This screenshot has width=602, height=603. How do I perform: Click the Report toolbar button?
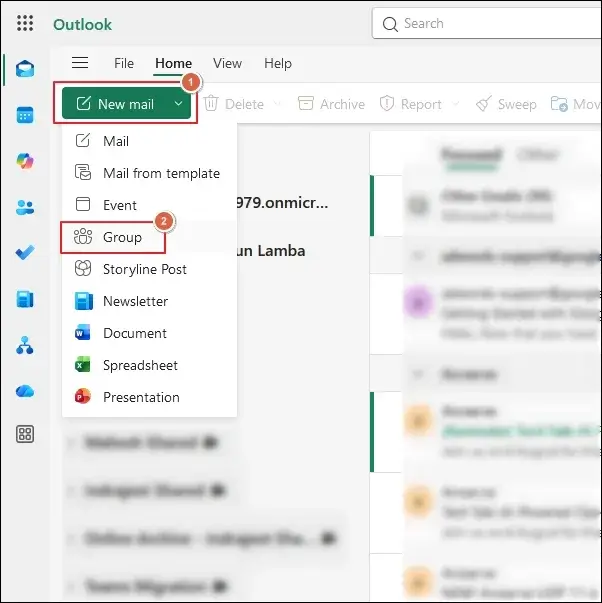pos(410,104)
